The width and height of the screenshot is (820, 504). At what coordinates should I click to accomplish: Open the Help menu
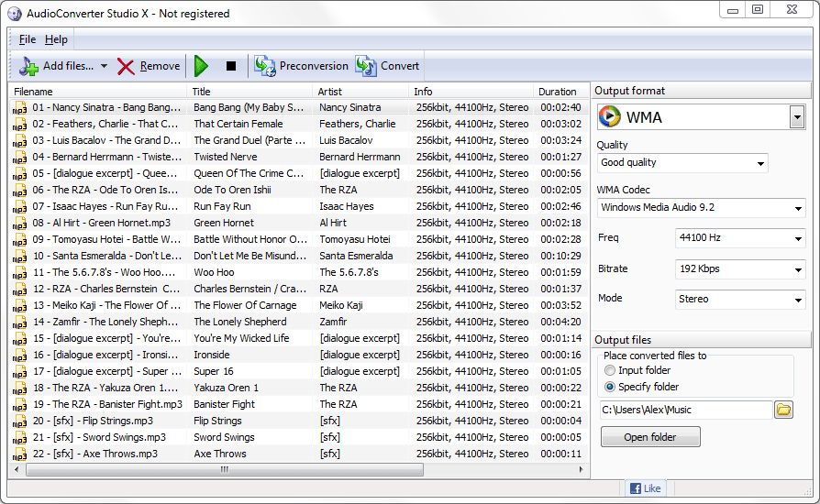click(56, 39)
